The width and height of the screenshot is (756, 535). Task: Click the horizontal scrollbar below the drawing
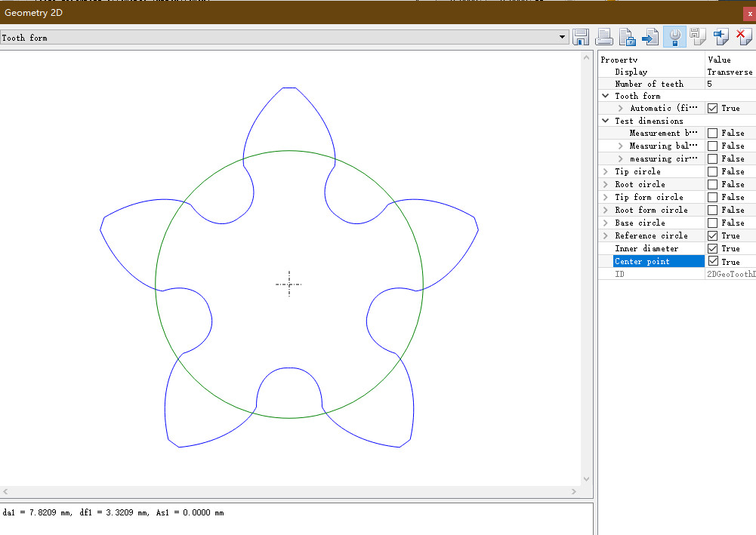pos(290,491)
